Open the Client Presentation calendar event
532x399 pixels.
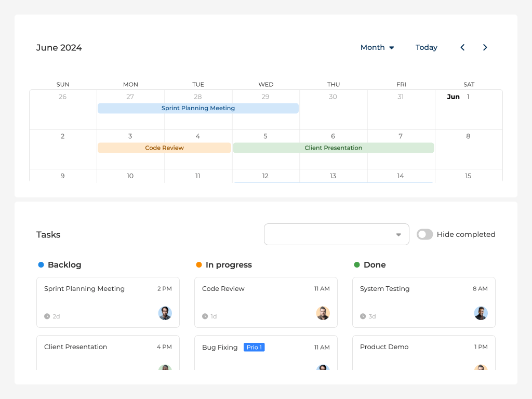pyautogui.click(x=333, y=148)
